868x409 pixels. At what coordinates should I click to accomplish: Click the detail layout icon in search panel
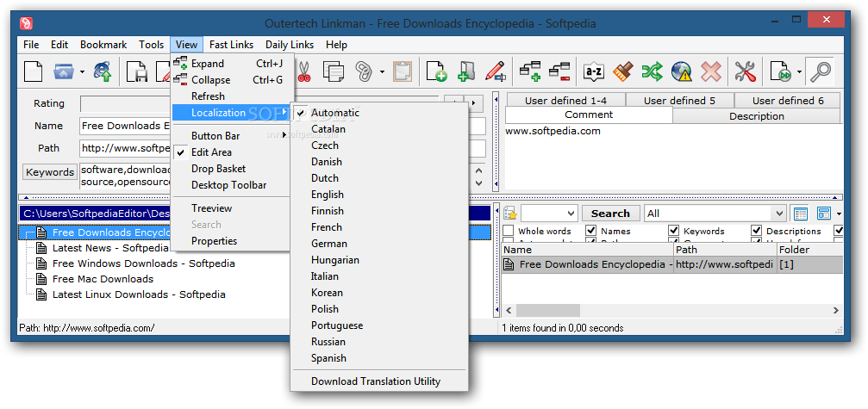824,214
